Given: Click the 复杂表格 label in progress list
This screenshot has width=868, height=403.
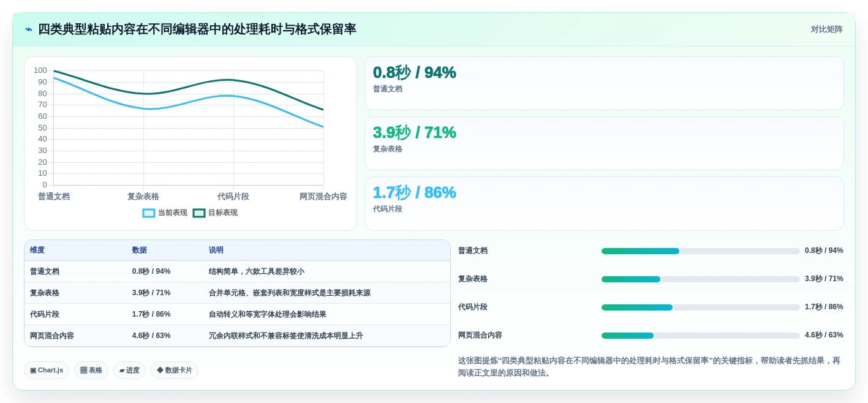Looking at the screenshot, I should (473, 279).
